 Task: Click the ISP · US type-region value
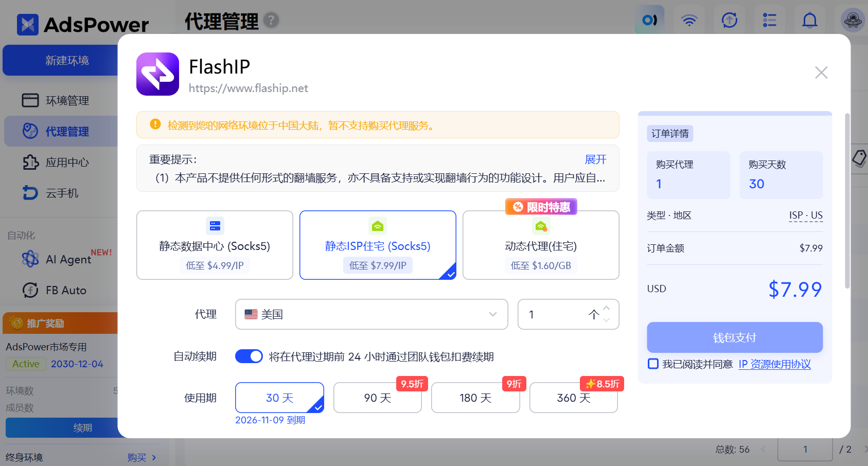[x=806, y=215]
